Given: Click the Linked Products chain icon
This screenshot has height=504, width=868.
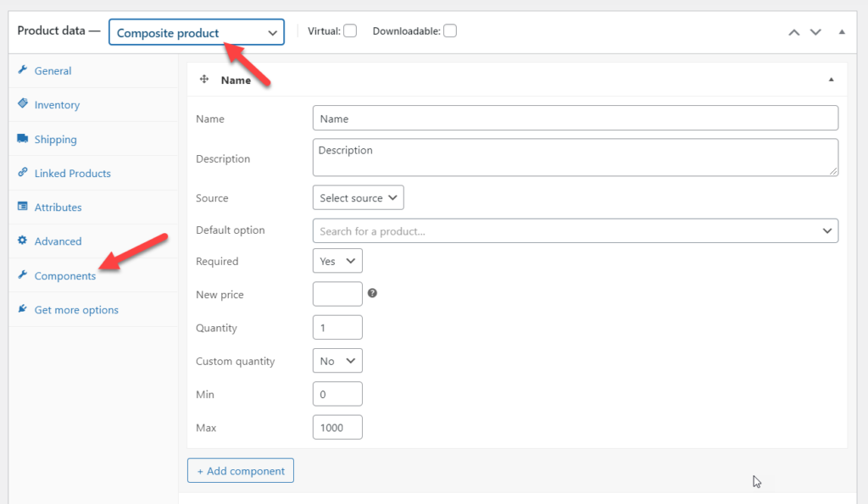Looking at the screenshot, I should pyautogui.click(x=23, y=172).
